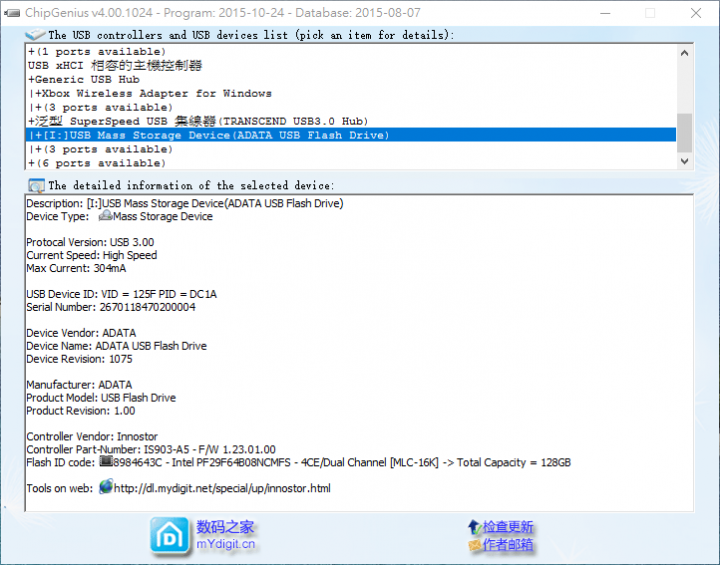Click the Device Revision: 1075 line

79,359
